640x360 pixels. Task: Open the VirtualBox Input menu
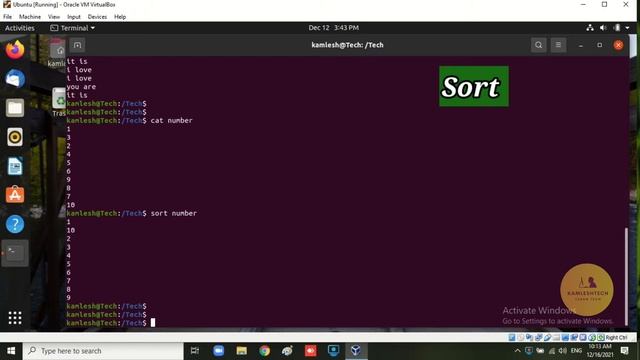tap(74, 17)
